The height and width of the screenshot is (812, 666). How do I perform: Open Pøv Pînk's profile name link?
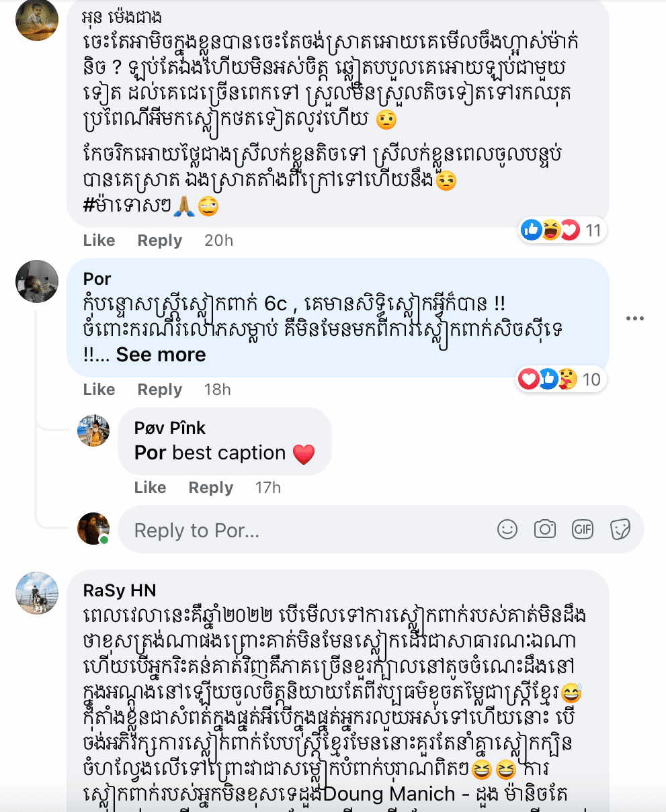(x=169, y=428)
